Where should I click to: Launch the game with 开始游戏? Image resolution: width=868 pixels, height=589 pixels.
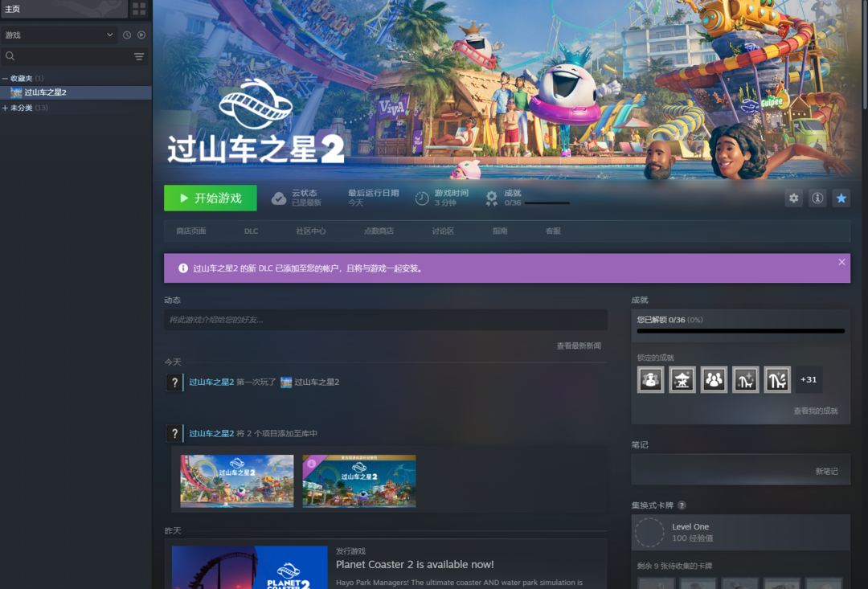pos(211,198)
